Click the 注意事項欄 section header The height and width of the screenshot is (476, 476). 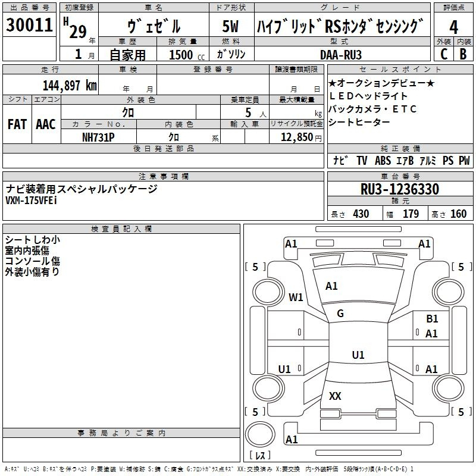click(163, 176)
